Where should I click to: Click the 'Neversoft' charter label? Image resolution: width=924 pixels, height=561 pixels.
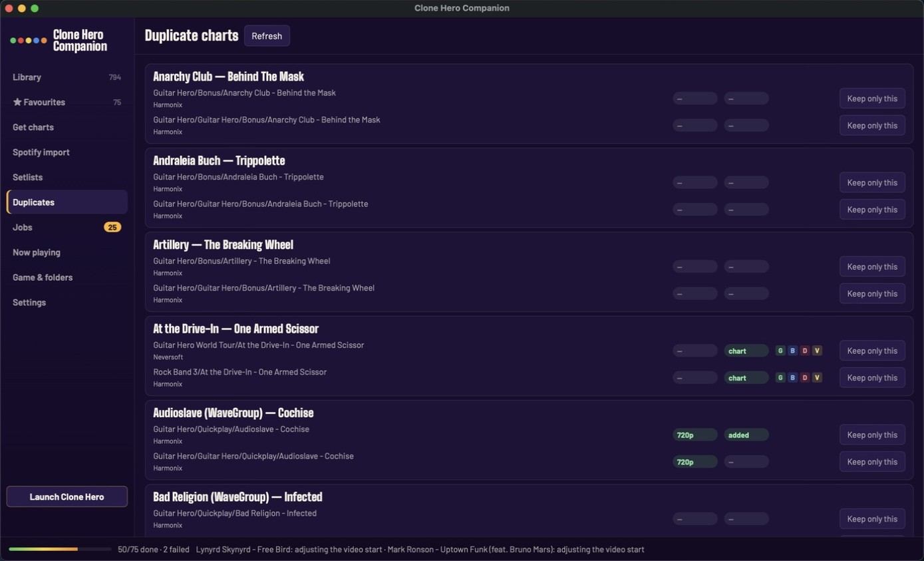[168, 357]
